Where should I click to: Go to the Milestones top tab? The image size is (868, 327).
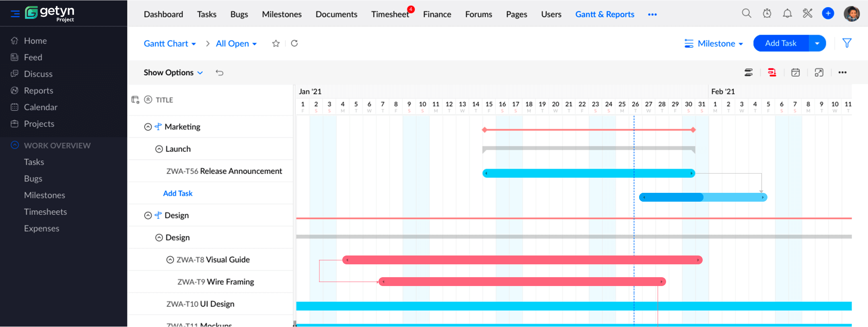click(282, 14)
